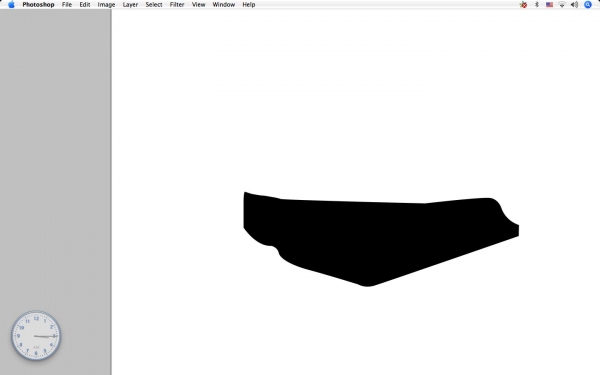Open the Bluetooth status menu
This screenshot has height=375, width=600.
pos(536,5)
